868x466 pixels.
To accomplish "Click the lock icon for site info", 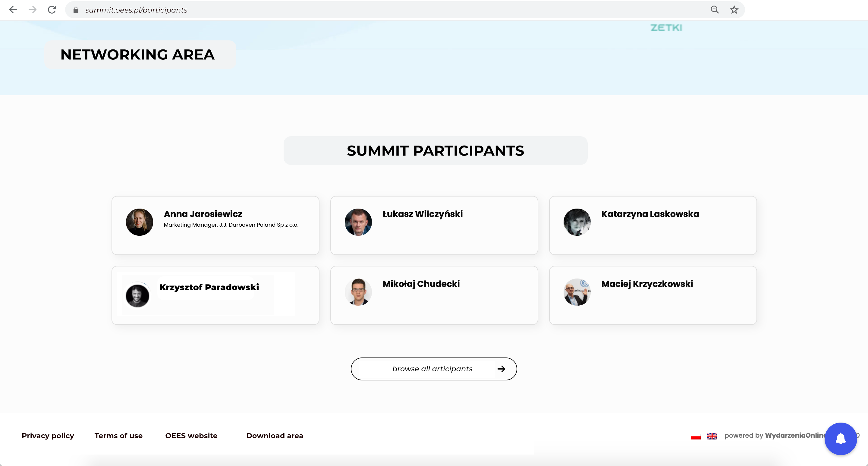I will 76,10.
